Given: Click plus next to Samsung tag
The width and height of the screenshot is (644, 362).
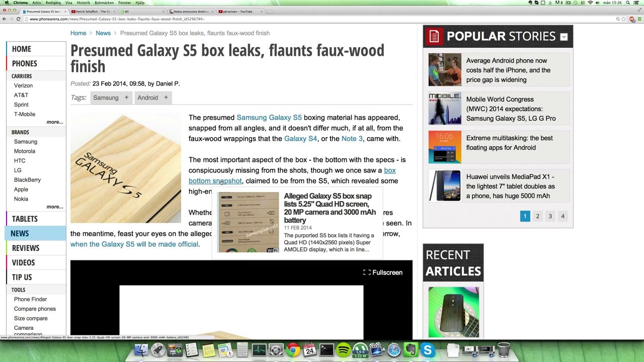Looking at the screenshot, I should click(126, 98).
